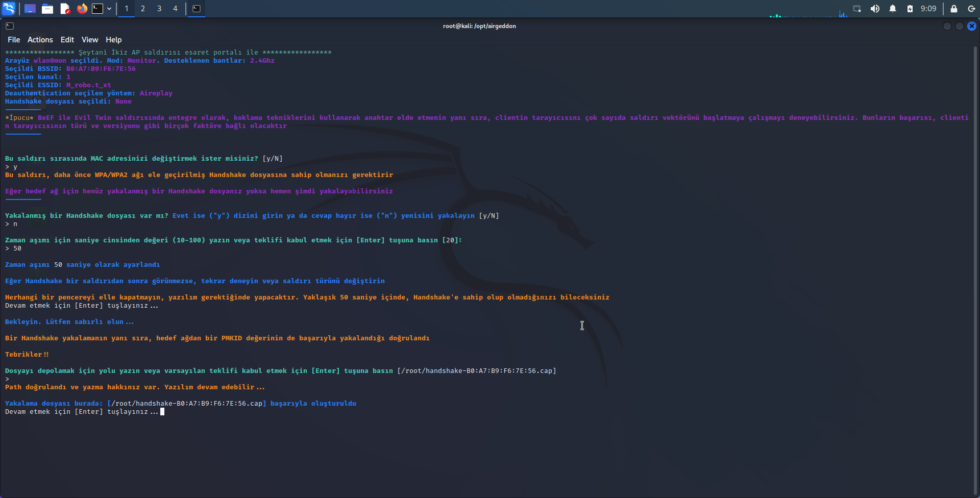Click the 'Seçildi BSSID: B0:A7:B9:F6:7E:56' line
The height and width of the screenshot is (498, 980).
point(70,69)
